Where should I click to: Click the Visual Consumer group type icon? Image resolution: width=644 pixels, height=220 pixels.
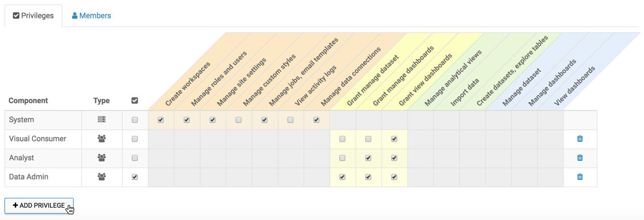point(101,139)
